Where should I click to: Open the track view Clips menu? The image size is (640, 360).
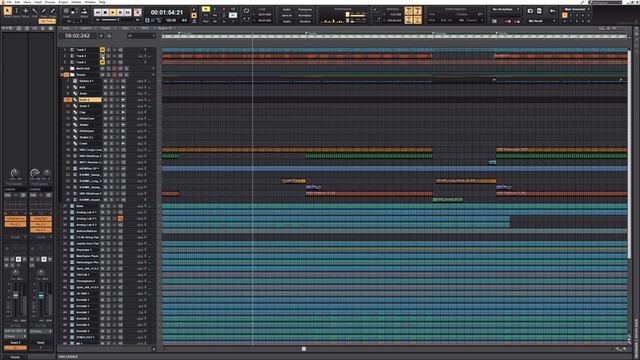coord(125,28)
